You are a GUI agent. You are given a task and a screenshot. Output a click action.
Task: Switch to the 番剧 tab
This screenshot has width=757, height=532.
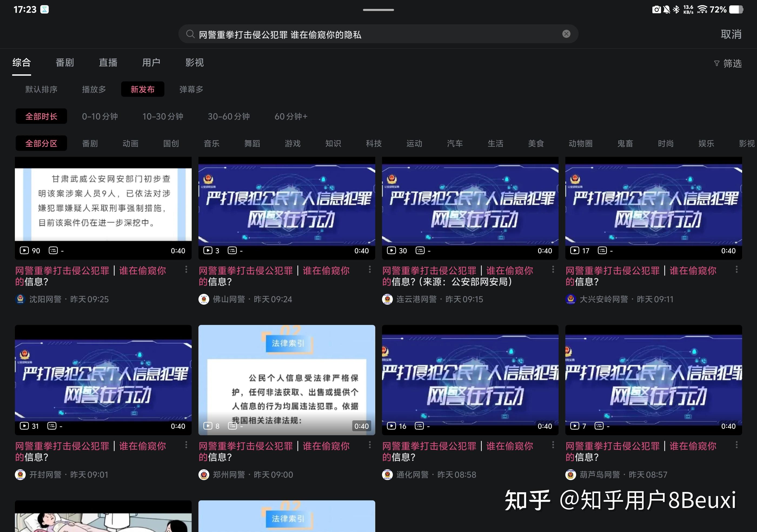click(x=65, y=63)
